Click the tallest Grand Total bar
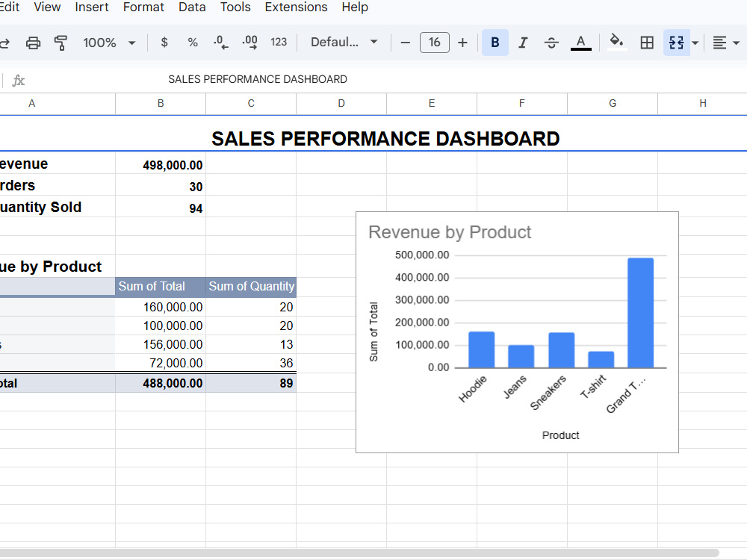747x560 pixels. pos(640,313)
